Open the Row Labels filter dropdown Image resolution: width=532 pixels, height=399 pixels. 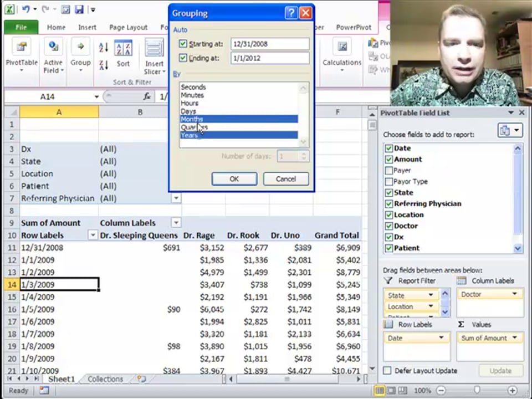click(93, 235)
